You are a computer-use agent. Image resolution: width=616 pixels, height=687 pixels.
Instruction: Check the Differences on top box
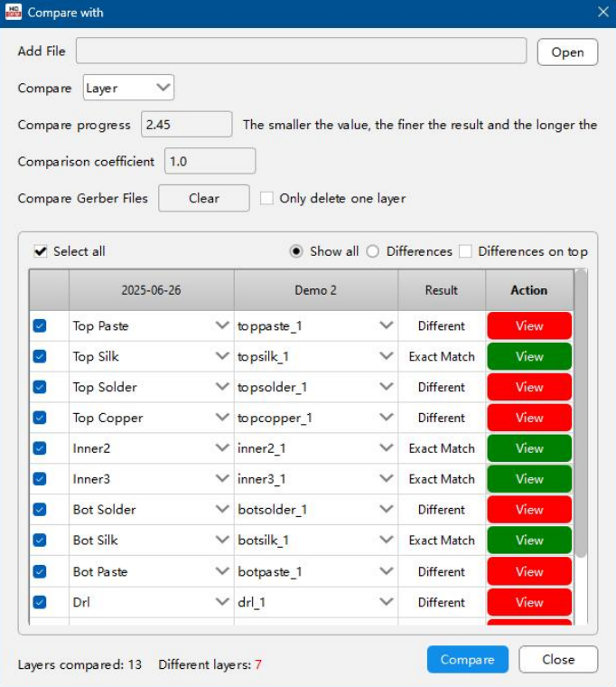click(x=465, y=251)
